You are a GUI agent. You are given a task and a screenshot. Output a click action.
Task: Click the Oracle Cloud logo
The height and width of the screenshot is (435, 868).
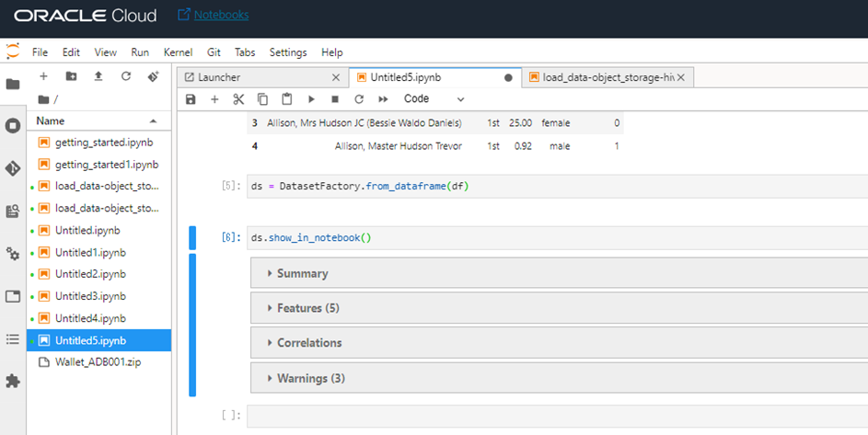coord(86,16)
